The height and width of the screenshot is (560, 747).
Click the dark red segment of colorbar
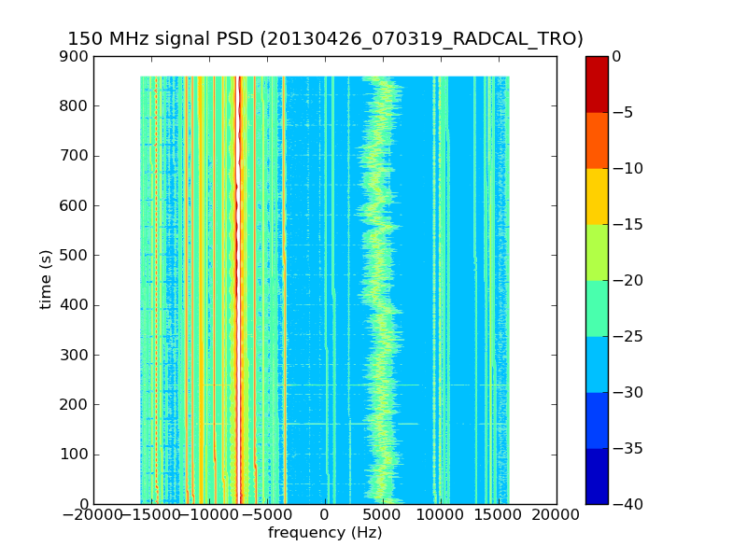pos(597,84)
